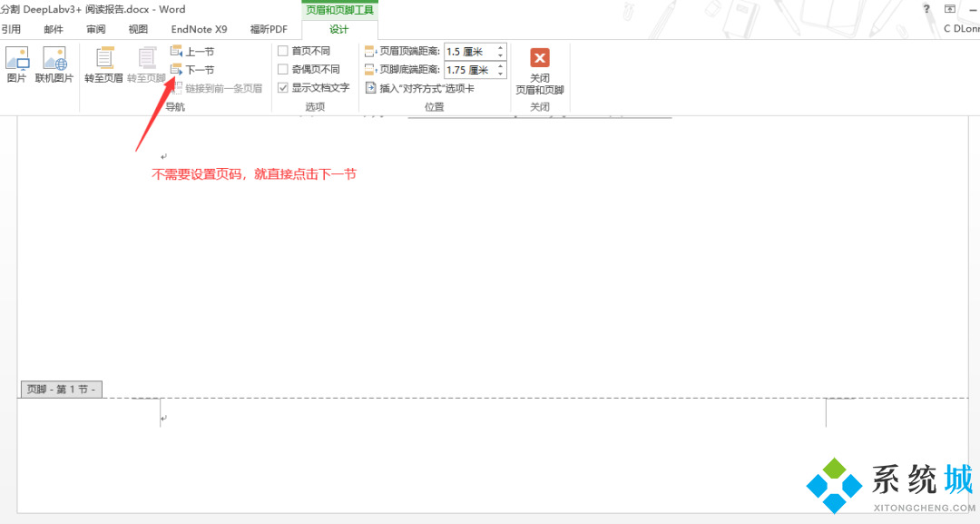The width and height of the screenshot is (980, 524).
Task: Select the 福昕PDF menu tab
Action: click(269, 28)
